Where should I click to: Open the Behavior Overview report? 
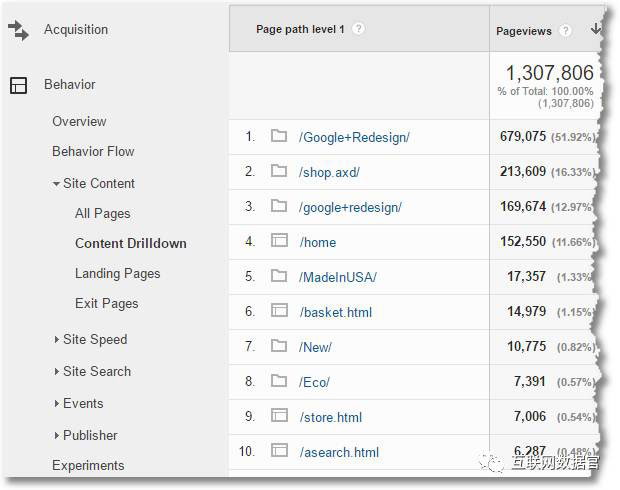pos(79,121)
